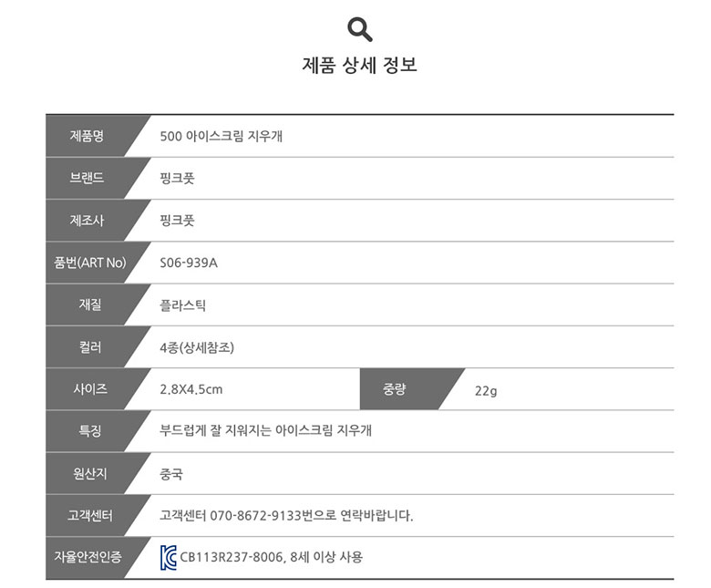Select certification number CB113R237-8006
Screen dimensions: 711x588
pyautogui.click(x=232, y=557)
